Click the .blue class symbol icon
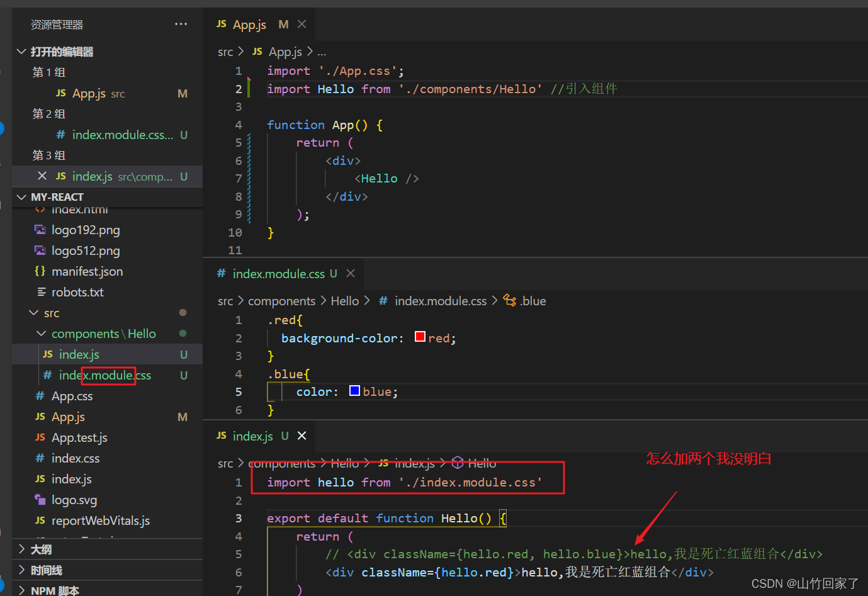The width and height of the screenshot is (868, 596). pyautogui.click(x=510, y=301)
